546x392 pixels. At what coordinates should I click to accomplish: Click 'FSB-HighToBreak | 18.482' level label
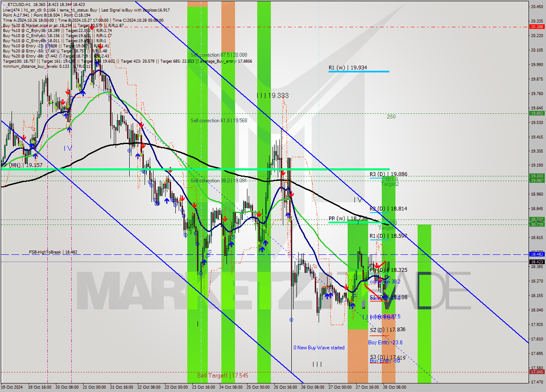tap(53, 252)
